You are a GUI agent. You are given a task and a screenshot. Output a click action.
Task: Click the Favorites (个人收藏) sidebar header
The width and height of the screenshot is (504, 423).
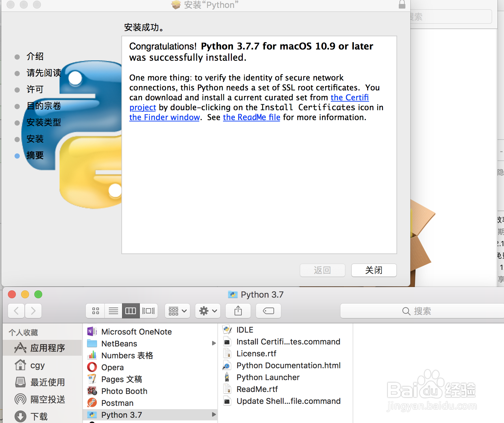click(x=23, y=332)
